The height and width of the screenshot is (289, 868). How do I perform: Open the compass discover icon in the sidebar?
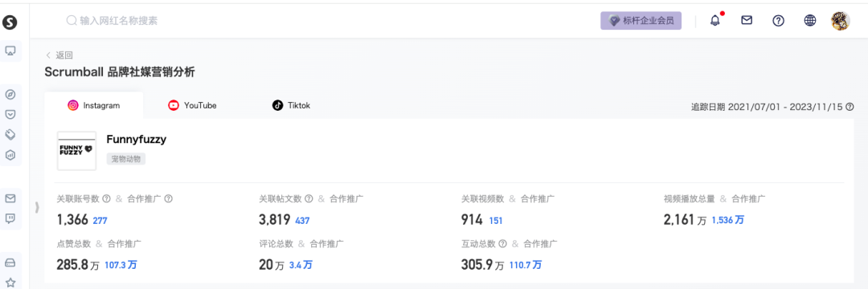click(10, 95)
